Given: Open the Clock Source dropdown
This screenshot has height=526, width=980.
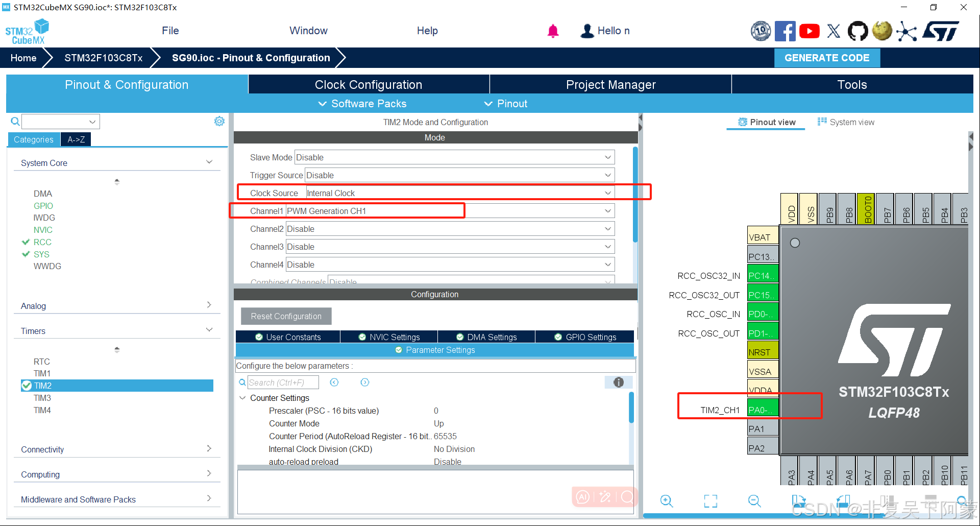Looking at the screenshot, I should click(x=460, y=193).
